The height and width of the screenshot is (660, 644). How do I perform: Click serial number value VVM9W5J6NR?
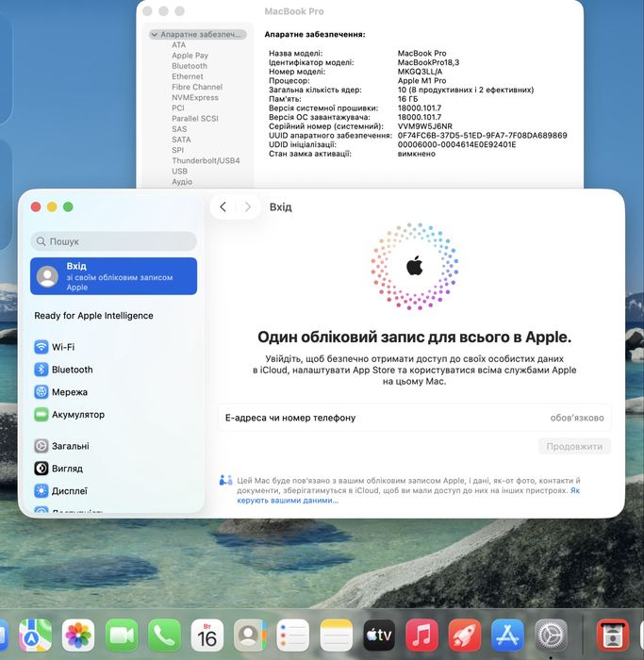coord(424,126)
